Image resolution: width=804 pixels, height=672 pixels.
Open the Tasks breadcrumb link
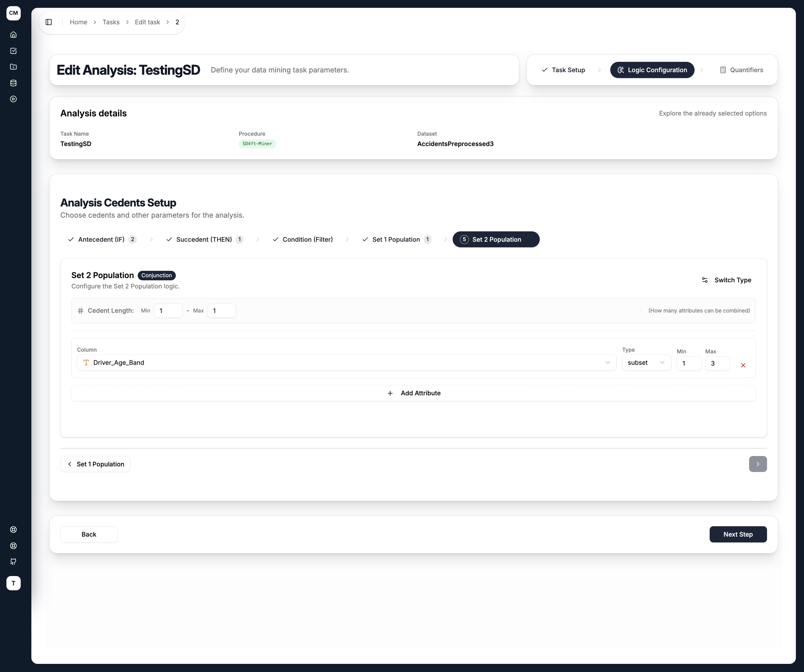pos(111,22)
